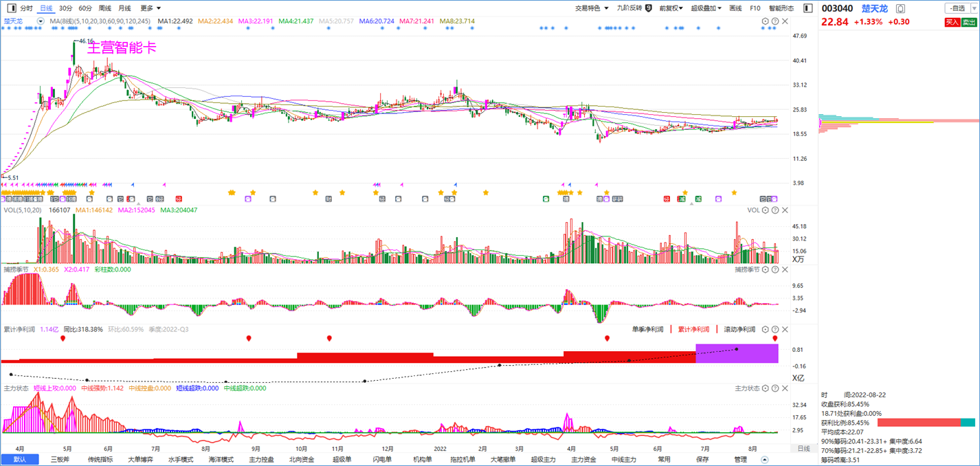The image size is (980, 466).
Task: Open main chart indicator settings hexagon icon
Action: [x=766, y=21]
